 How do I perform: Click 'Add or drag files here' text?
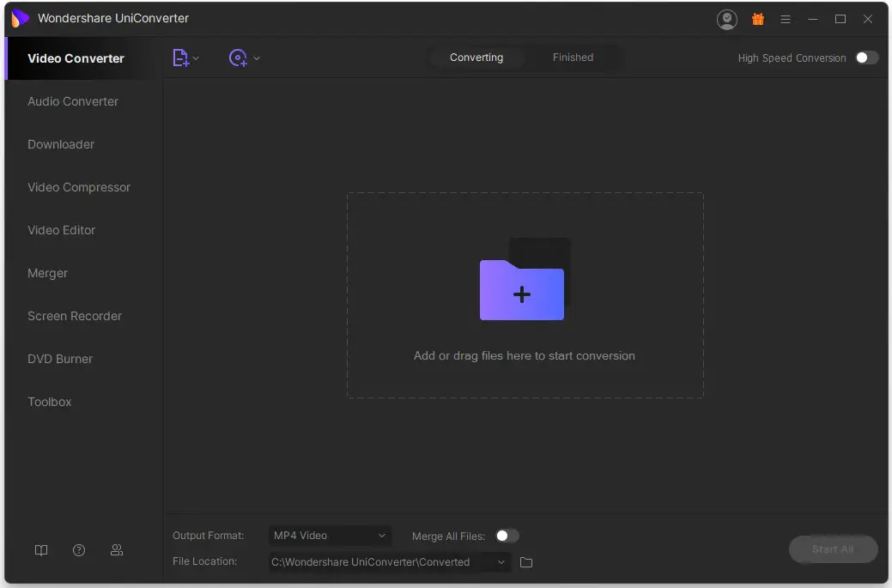tap(524, 356)
